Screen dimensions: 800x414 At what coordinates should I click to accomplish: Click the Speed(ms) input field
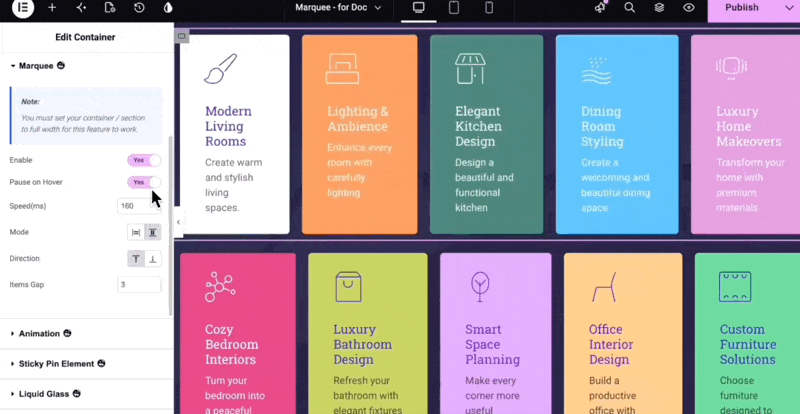(x=139, y=206)
